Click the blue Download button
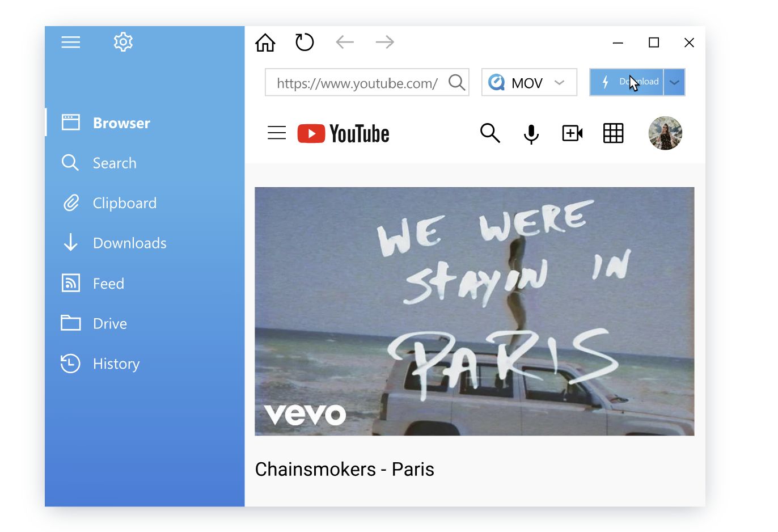 627,82
